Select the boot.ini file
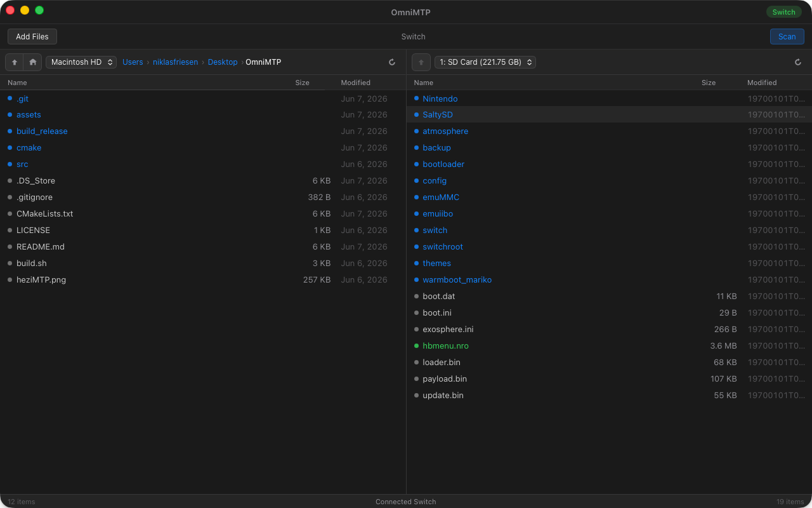Viewport: 812px width, 508px height. point(609,313)
